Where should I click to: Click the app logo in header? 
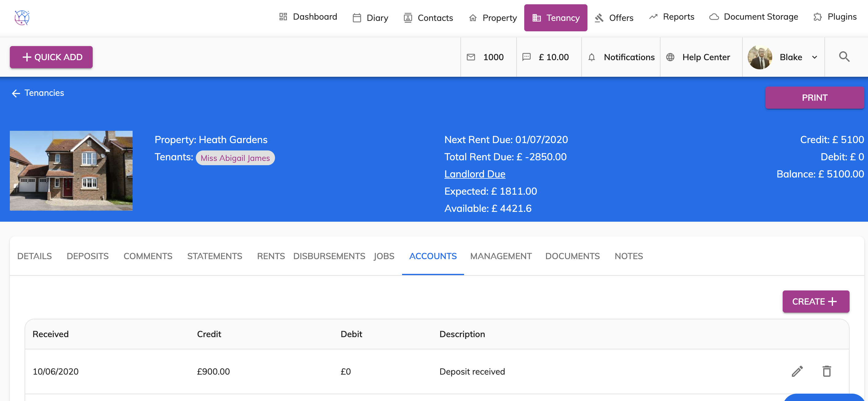pyautogui.click(x=22, y=18)
